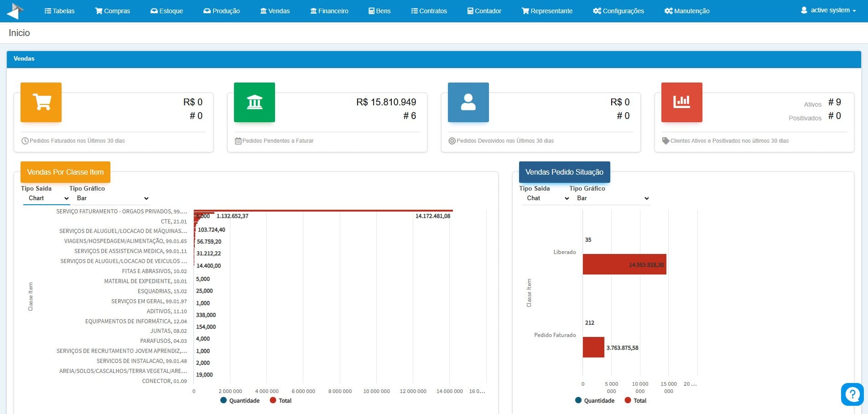The width and height of the screenshot is (868, 414).
Task: Toggle Quantidade series in Classe Item legend
Action: (240, 401)
